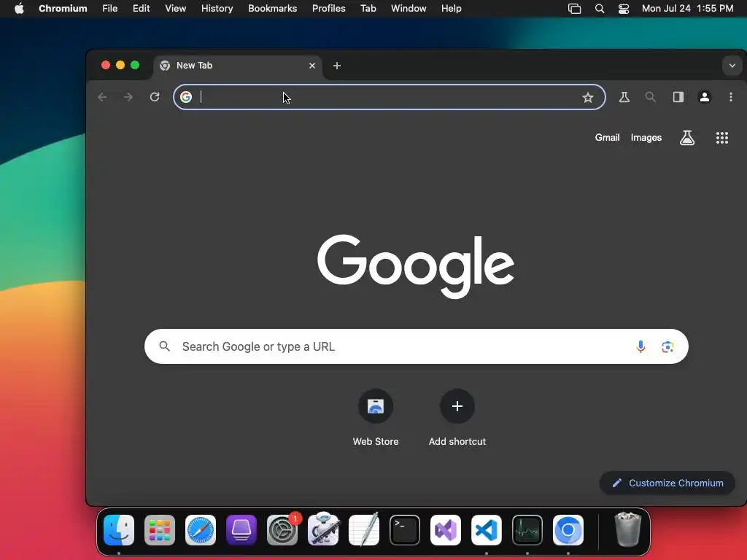Viewport: 747px width, 560px height.
Task: Toggle the side panel icon
Action: coord(678,97)
